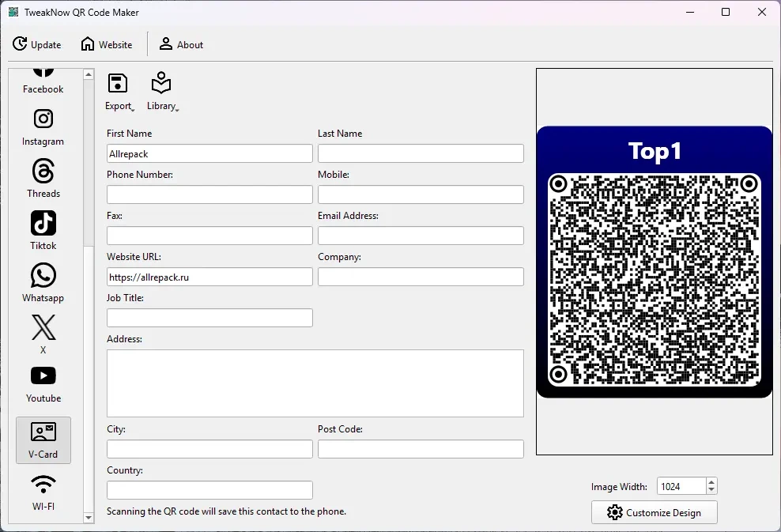Viewport: 781px width, 532px height.
Task: Click the Job Title field
Action: 209,318
